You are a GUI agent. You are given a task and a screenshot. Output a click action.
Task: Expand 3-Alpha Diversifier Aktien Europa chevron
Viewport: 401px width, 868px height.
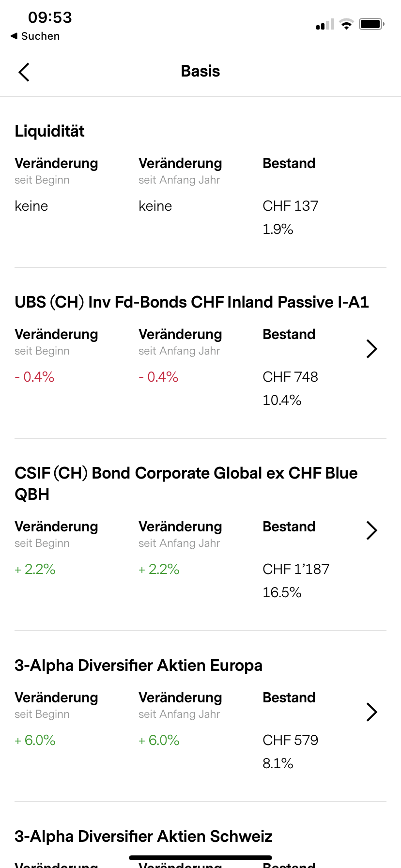(x=371, y=712)
